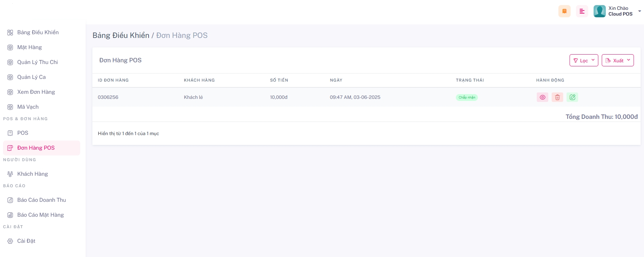Open the Xuất export dropdown
Viewport: 644px width, 257px height.
[618, 60]
